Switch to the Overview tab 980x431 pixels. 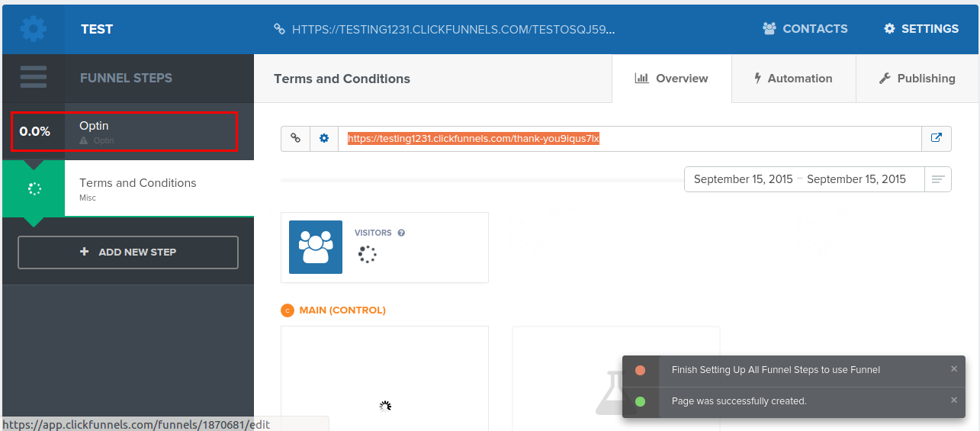pos(672,79)
